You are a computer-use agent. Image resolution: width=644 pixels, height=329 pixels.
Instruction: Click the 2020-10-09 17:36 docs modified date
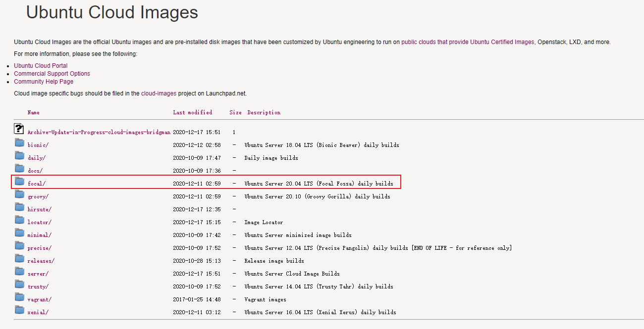197,171
